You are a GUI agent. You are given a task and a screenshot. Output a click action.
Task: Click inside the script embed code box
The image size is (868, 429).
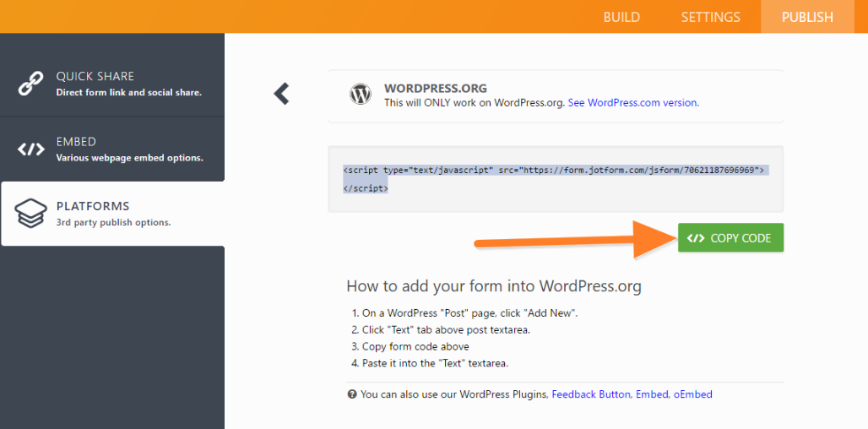tap(555, 179)
